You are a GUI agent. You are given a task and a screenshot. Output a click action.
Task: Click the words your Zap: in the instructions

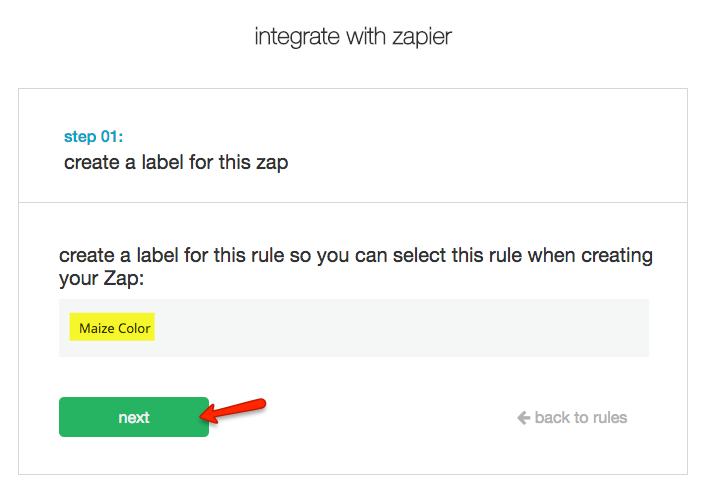tap(101, 279)
